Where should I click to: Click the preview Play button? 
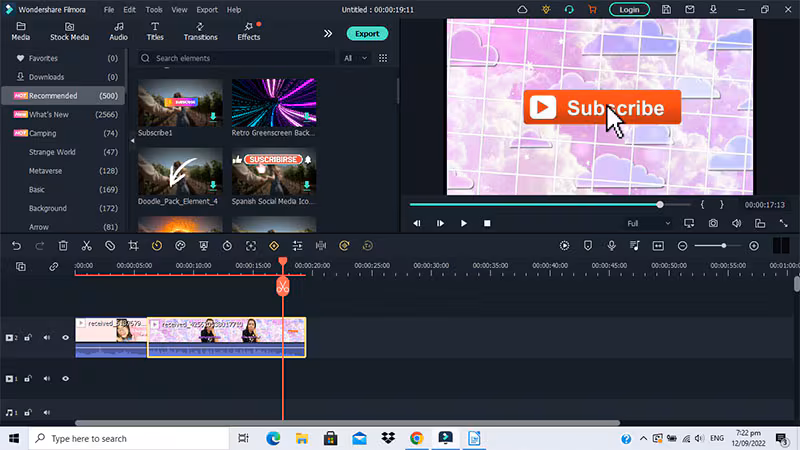point(463,223)
